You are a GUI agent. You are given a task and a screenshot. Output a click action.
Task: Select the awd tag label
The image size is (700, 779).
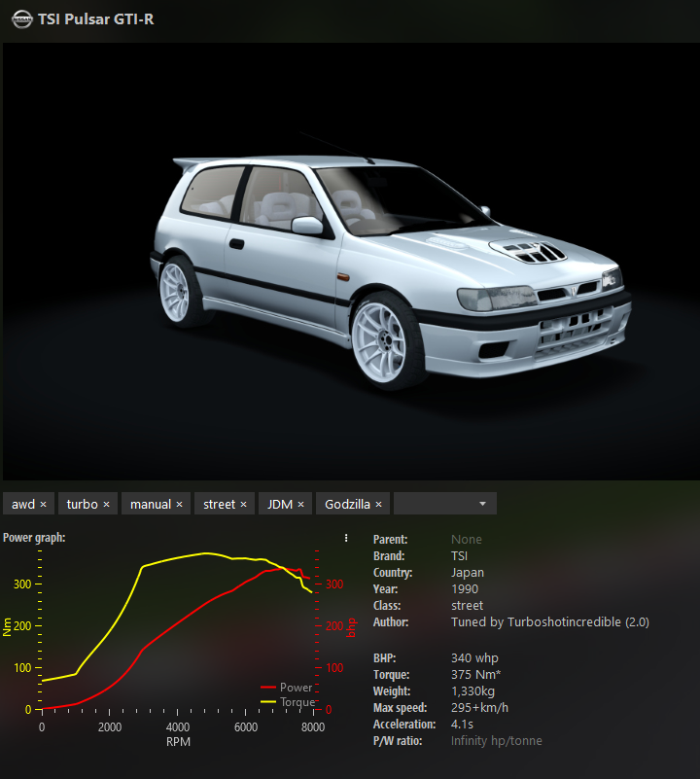point(23,505)
